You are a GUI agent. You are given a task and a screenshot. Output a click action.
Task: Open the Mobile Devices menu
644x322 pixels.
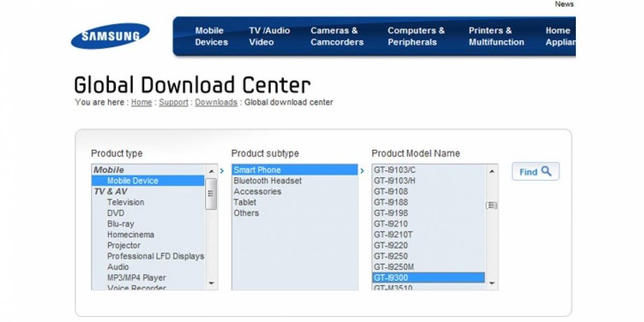tap(211, 36)
